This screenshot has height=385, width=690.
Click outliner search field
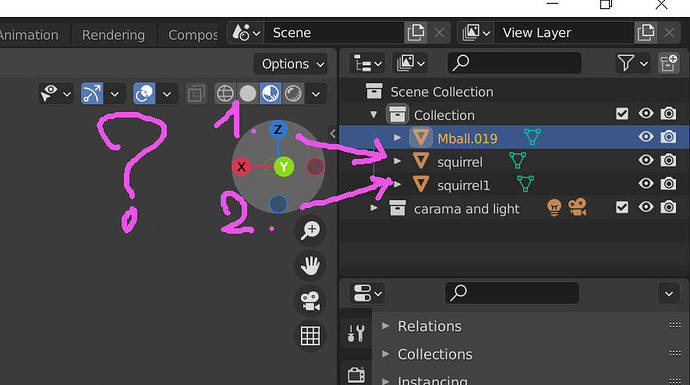coord(514,63)
